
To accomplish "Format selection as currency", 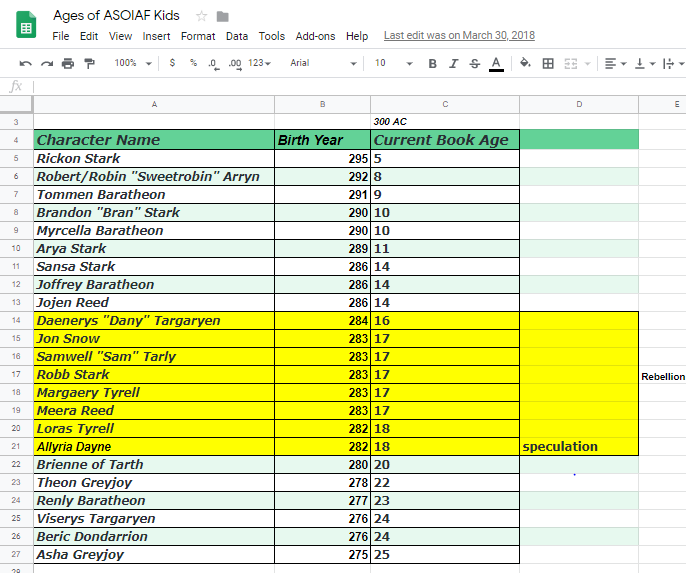I will (172, 63).
